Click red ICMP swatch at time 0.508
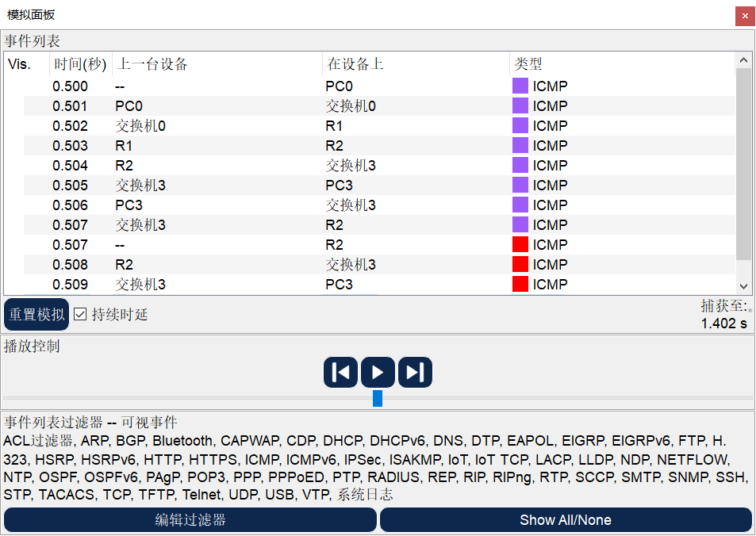 tap(520, 264)
